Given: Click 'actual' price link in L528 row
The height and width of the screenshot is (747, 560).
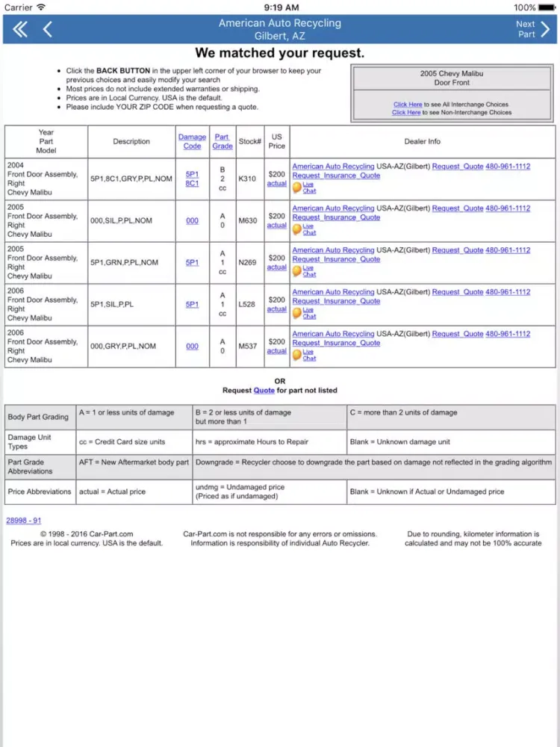Looking at the screenshot, I should pos(277,309).
